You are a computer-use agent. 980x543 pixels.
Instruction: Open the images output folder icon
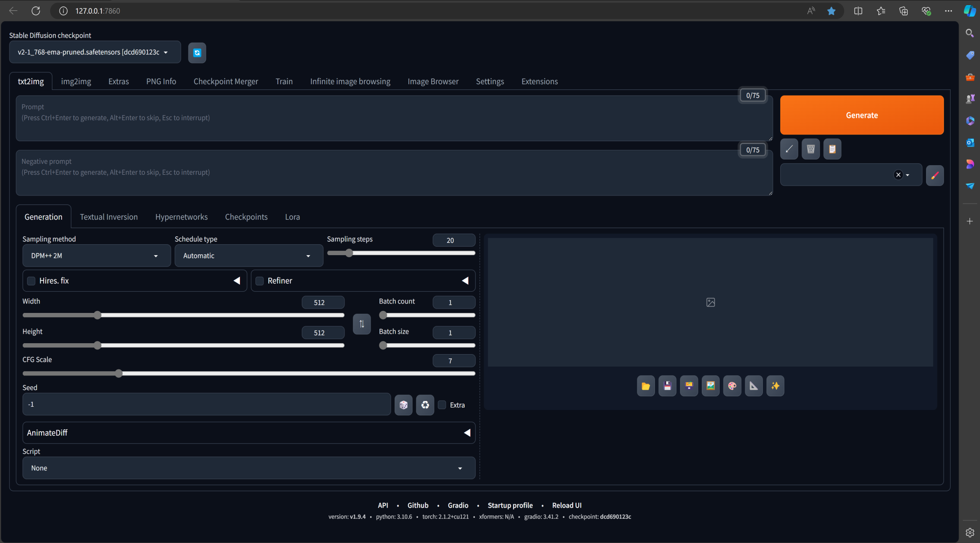pyautogui.click(x=645, y=386)
